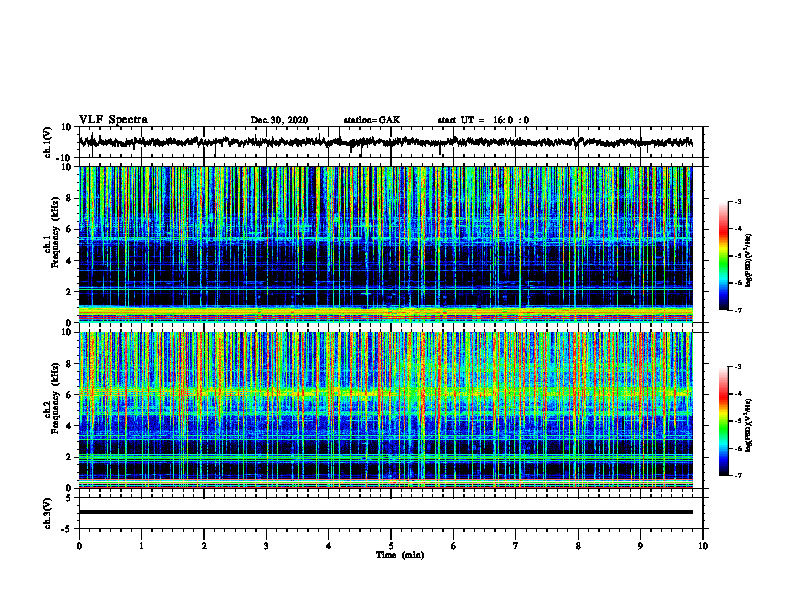Viewport: 792px width, 612px height.
Task: Select the "Dec. 30, 2020" date text
Action: click(279, 120)
